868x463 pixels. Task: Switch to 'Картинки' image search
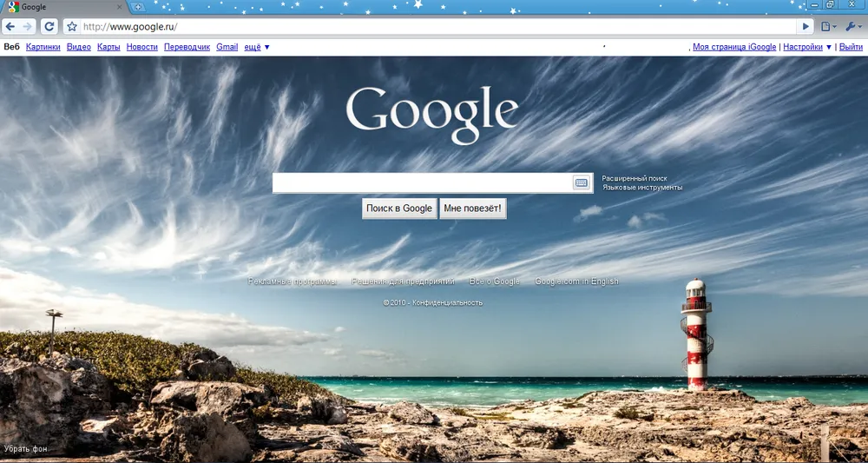43,47
